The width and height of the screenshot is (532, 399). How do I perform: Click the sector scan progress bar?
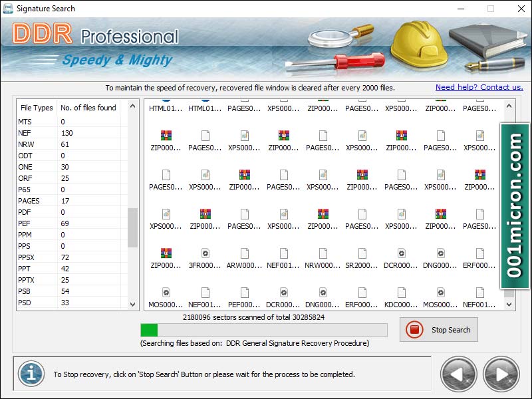click(x=263, y=329)
